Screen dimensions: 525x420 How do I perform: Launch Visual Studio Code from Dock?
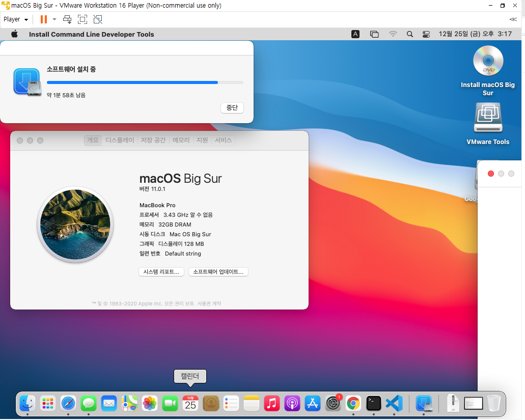pyautogui.click(x=394, y=403)
